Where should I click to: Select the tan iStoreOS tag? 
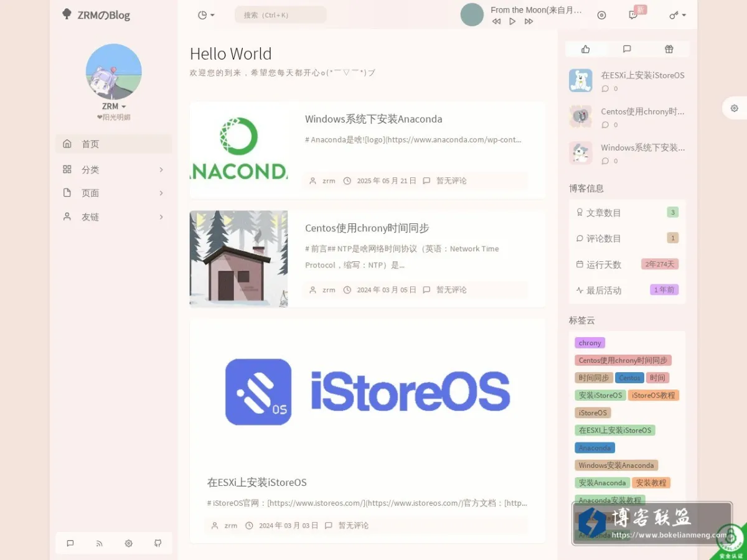[x=593, y=413]
